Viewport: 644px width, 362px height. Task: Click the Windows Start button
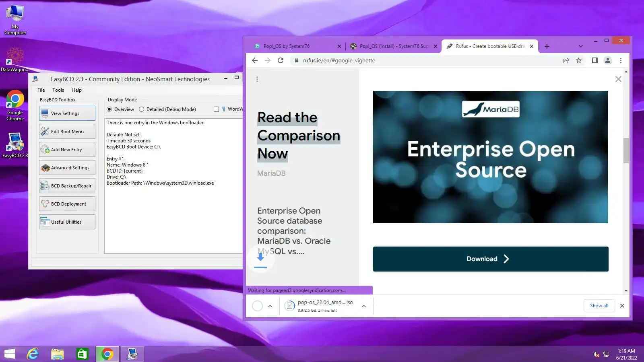tap(9, 354)
